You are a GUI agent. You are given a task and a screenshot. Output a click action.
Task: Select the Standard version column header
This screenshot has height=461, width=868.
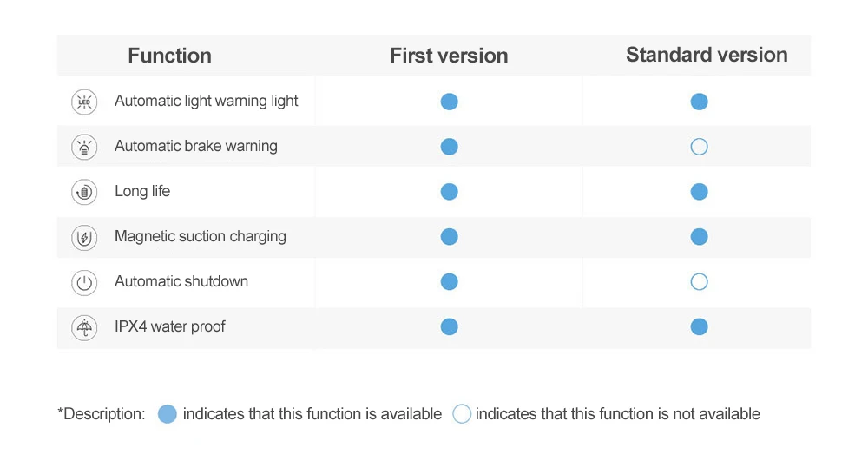click(x=707, y=55)
